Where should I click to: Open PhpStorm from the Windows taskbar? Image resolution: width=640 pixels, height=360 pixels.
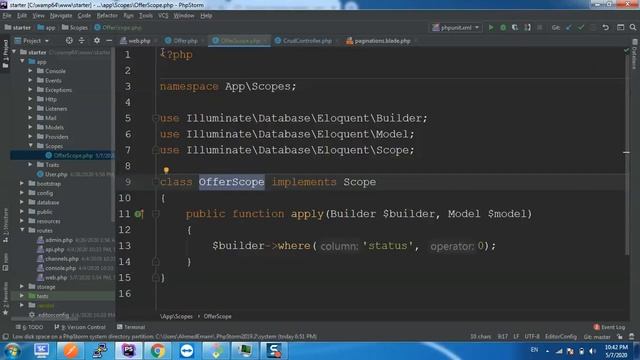pos(129,351)
